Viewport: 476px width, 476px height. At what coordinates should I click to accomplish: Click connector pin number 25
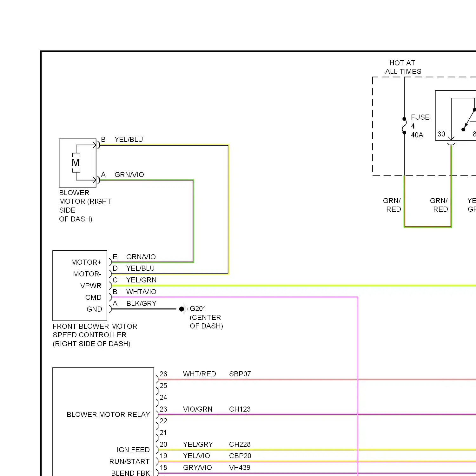(163, 386)
